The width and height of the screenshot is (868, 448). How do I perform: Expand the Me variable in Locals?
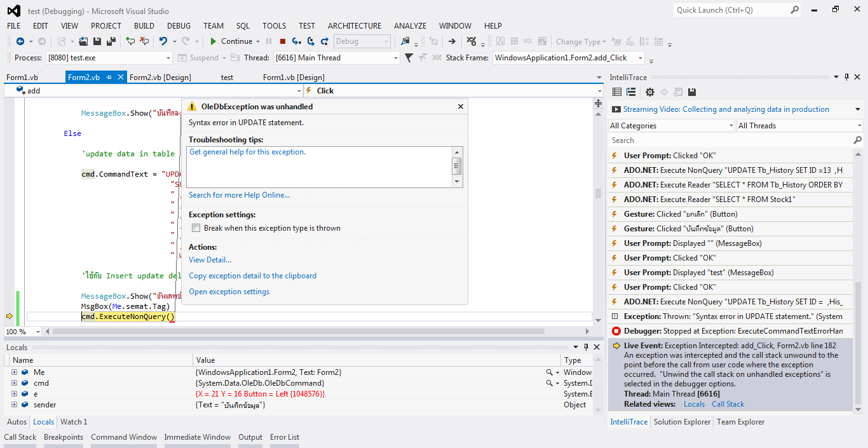(x=14, y=372)
